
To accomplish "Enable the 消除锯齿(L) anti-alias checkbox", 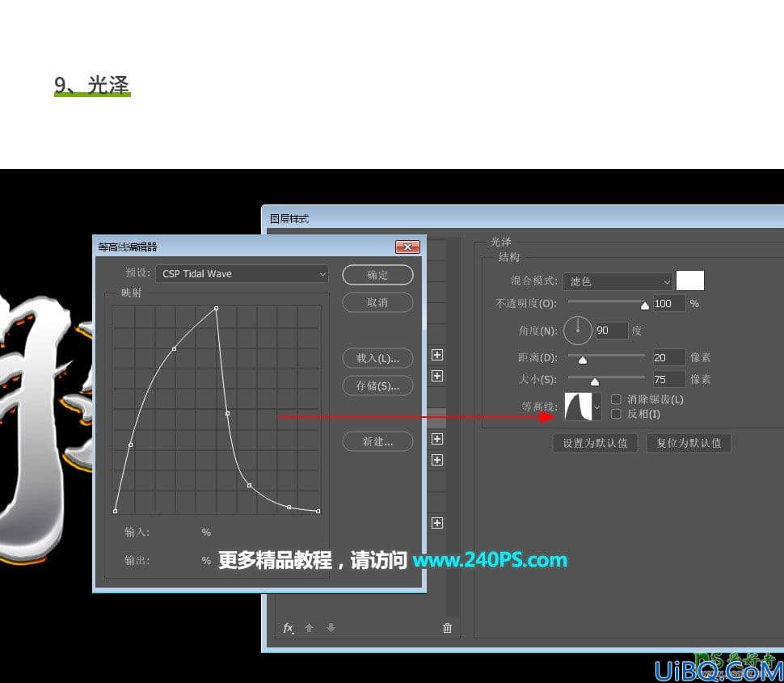I will [x=616, y=399].
